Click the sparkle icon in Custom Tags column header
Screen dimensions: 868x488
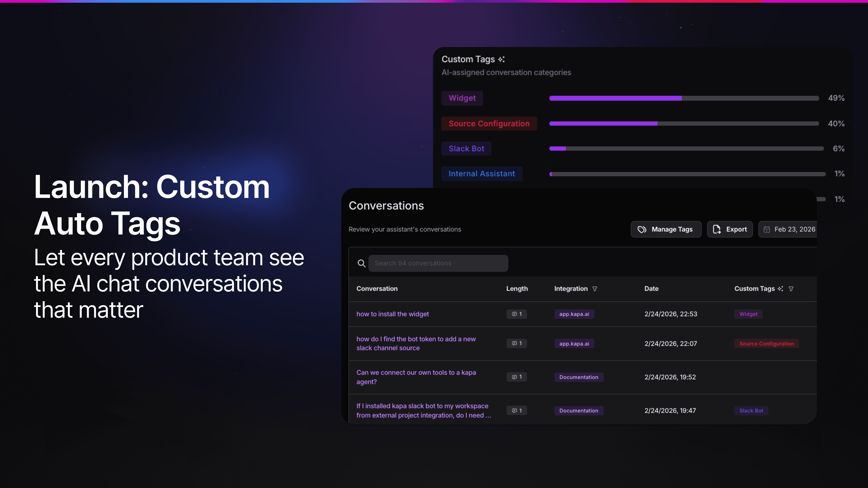tap(780, 289)
